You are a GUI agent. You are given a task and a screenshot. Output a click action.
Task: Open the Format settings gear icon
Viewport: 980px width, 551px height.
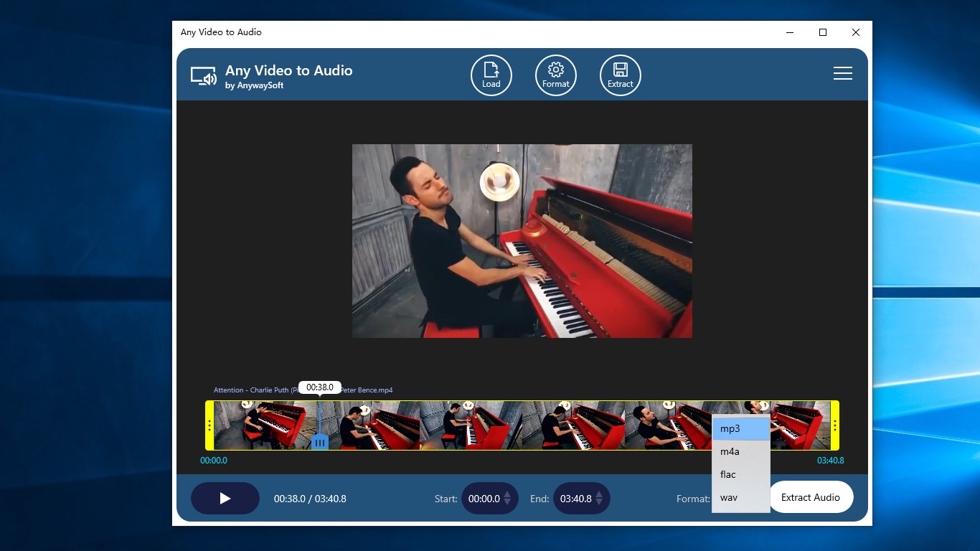pyautogui.click(x=555, y=75)
